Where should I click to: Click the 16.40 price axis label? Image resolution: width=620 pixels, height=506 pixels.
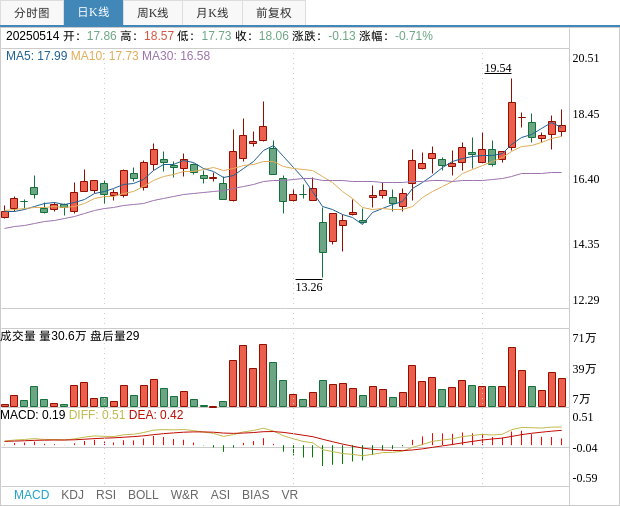click(x=586, y=179)
